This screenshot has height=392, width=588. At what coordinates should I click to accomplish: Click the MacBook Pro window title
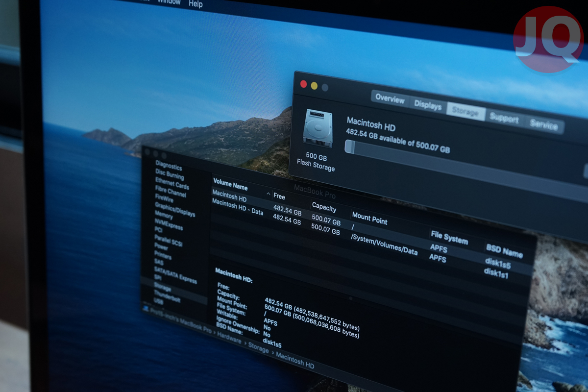(315, 192)
